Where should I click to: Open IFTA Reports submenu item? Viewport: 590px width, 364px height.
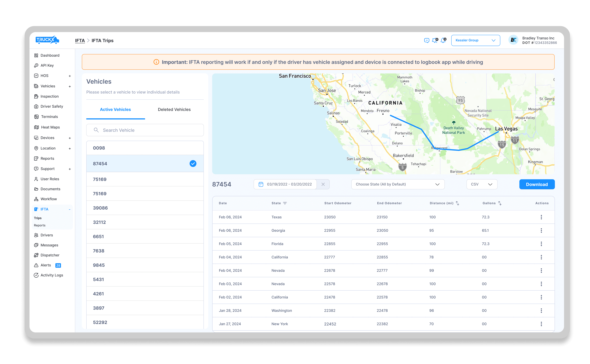click(40, 225)
